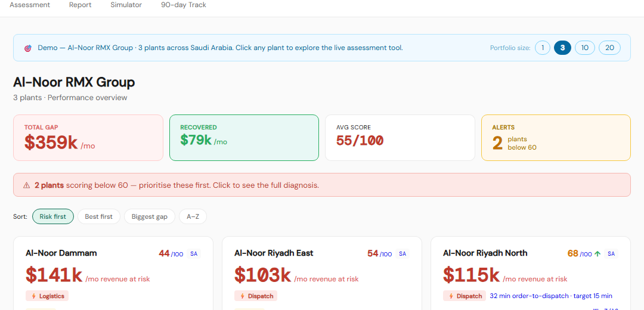Sort plants by Biggest gap
This screenshot has height=310, width=644.
click(150, 216)
